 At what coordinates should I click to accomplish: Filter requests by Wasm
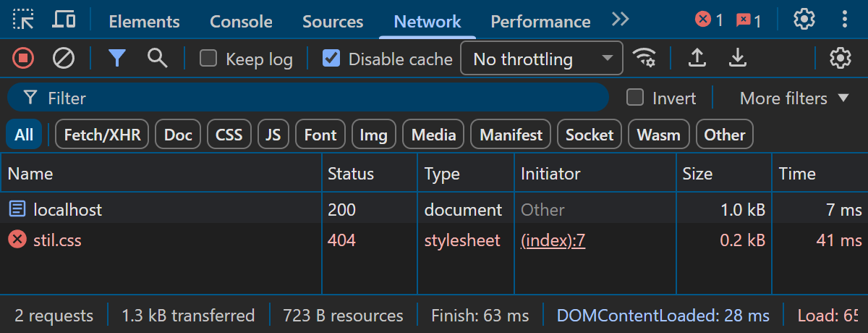point(659,135)
